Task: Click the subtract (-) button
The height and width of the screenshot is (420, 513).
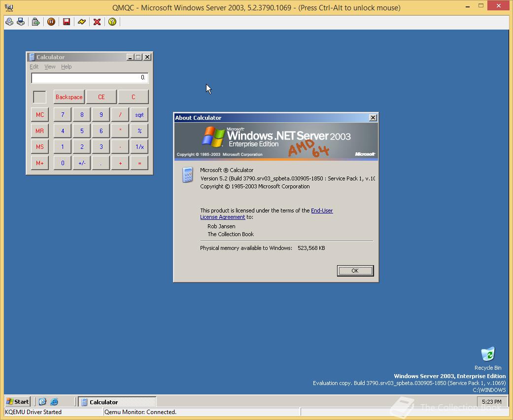Action: (x=120, y=147)
